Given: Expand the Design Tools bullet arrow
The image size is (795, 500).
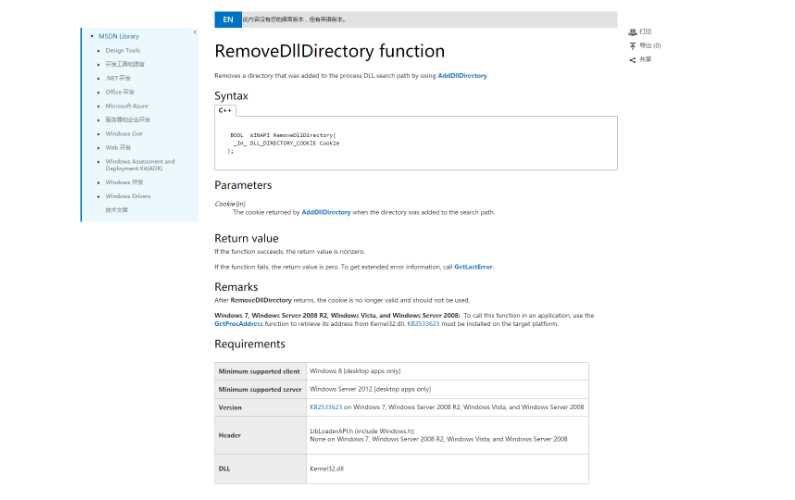Looking at the screenshot, I should tap(99, 50).
